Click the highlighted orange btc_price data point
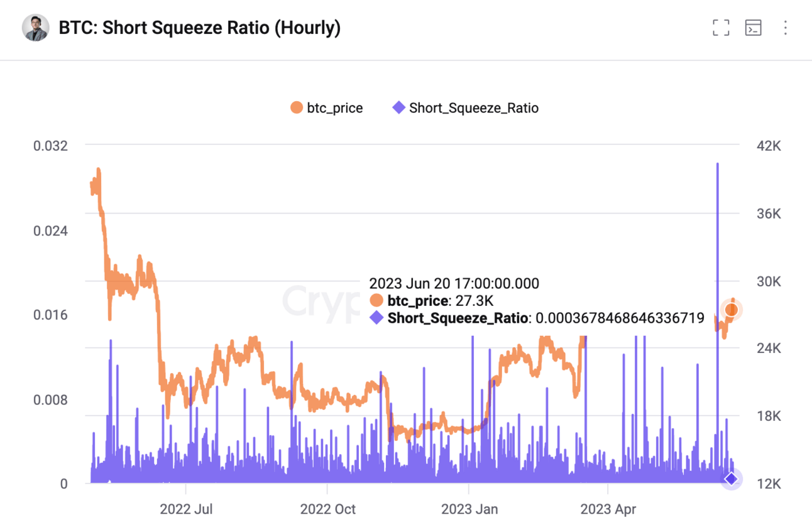The height and width of the screenshot is (530, 812). (x=731, y=310)
